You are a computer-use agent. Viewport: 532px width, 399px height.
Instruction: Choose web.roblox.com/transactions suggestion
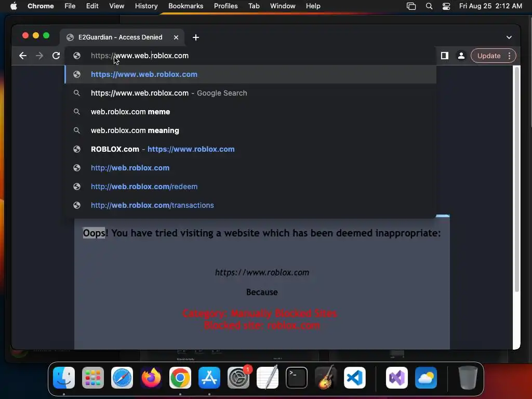click(250, 205)
